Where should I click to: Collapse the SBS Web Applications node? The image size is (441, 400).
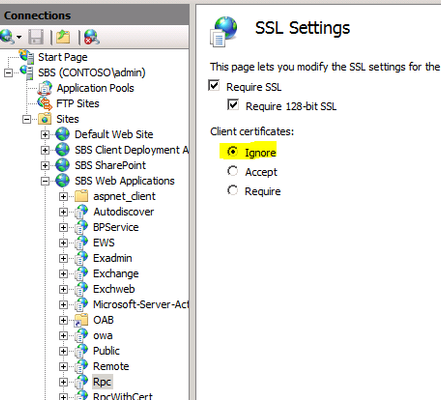(x=45, y=181)
